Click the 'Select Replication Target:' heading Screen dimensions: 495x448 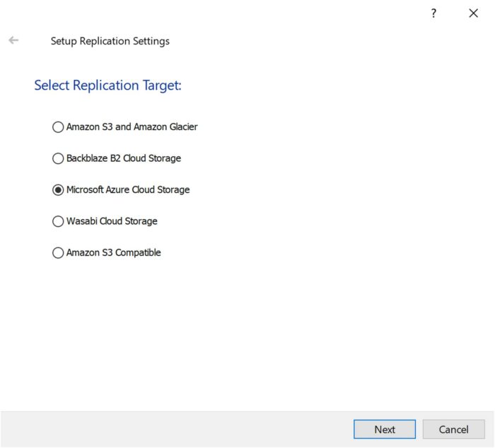107,86
